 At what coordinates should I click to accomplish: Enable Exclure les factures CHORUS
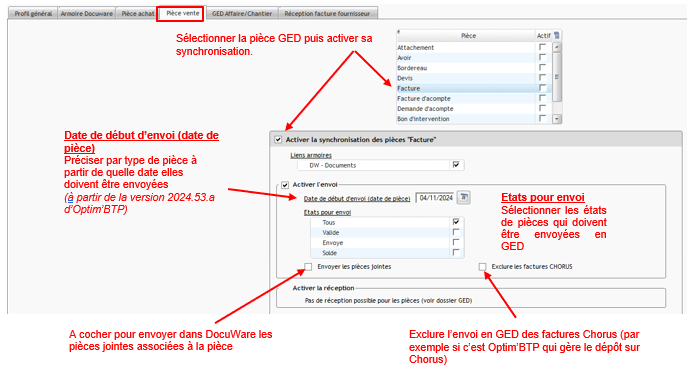(482, 267)
